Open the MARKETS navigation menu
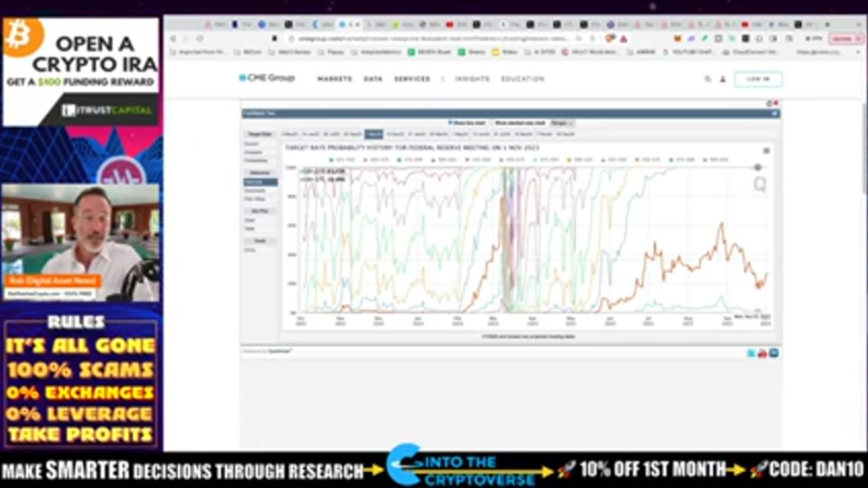The width and height of the screenshot is (868, 488). (x=334, y=79)
